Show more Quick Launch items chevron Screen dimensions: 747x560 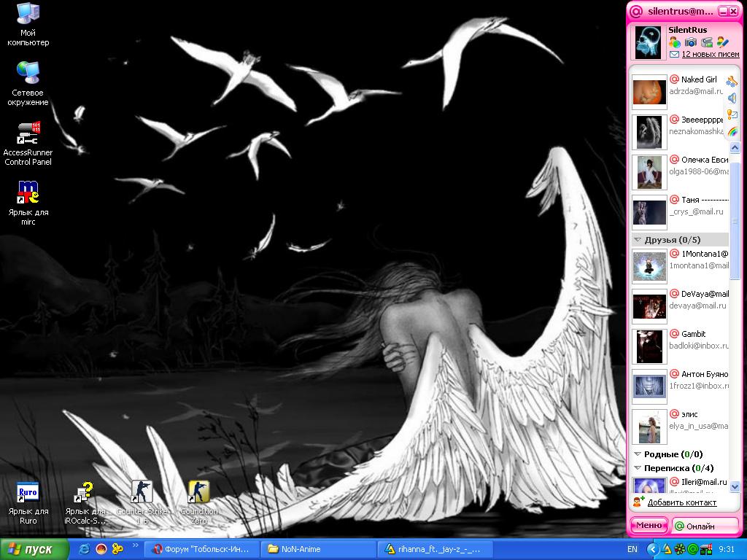point(135,545)
